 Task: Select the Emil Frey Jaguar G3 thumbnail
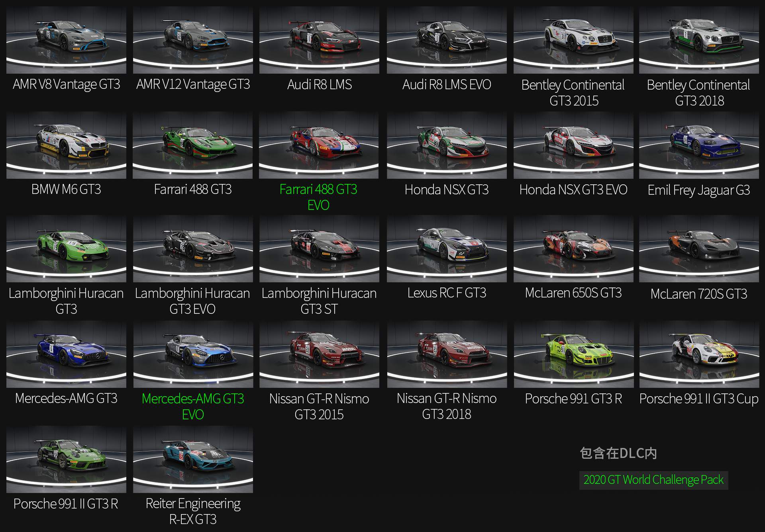coord(699,145)
